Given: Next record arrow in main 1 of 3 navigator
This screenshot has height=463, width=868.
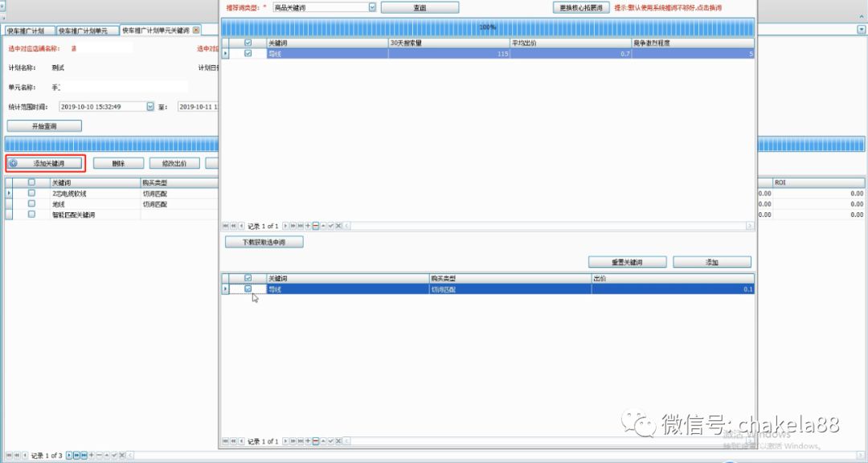Looking at the screenshot, I should coord(69,455).
